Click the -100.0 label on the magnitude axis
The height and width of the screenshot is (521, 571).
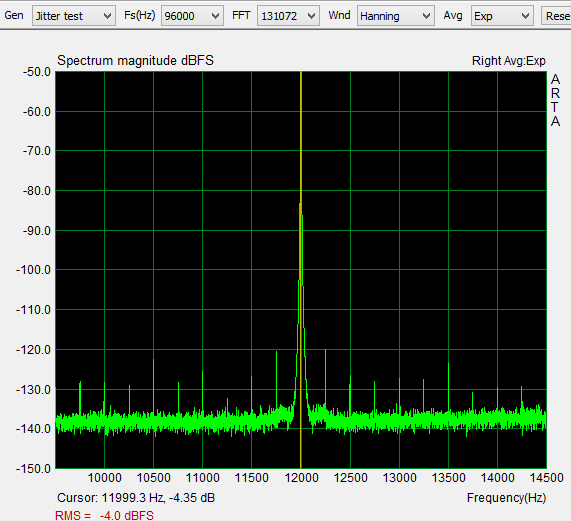[x=34, y=270]
